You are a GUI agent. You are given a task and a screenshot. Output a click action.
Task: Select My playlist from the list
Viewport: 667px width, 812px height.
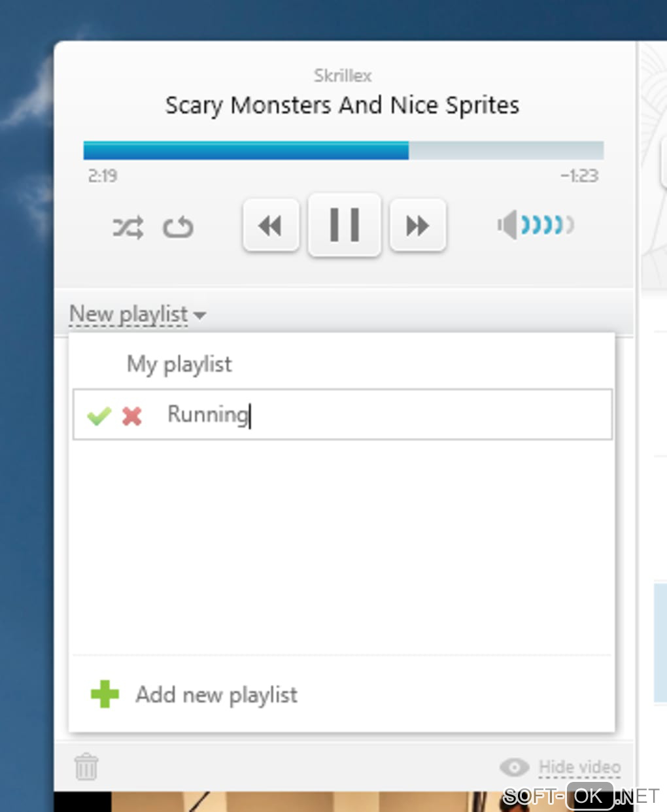click(179, 364)
